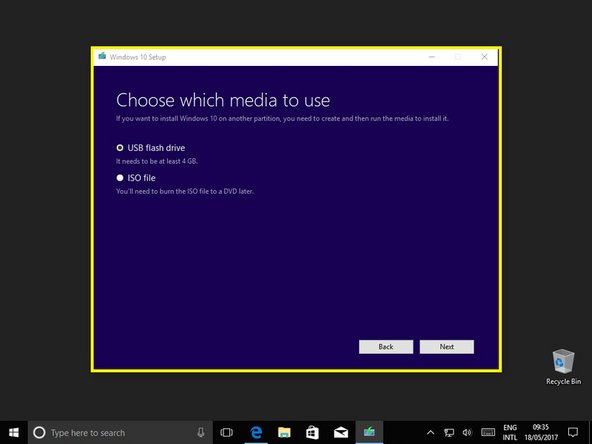Switch input language via ENG INTL
The image size is (592, 444).
[x=510, y=432]
